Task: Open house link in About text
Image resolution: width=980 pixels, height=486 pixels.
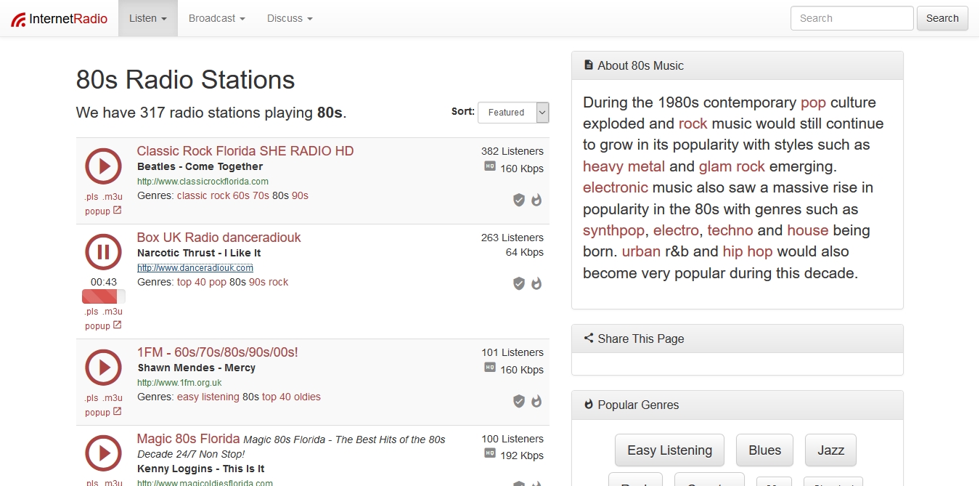Action: [x=808, y=230]
